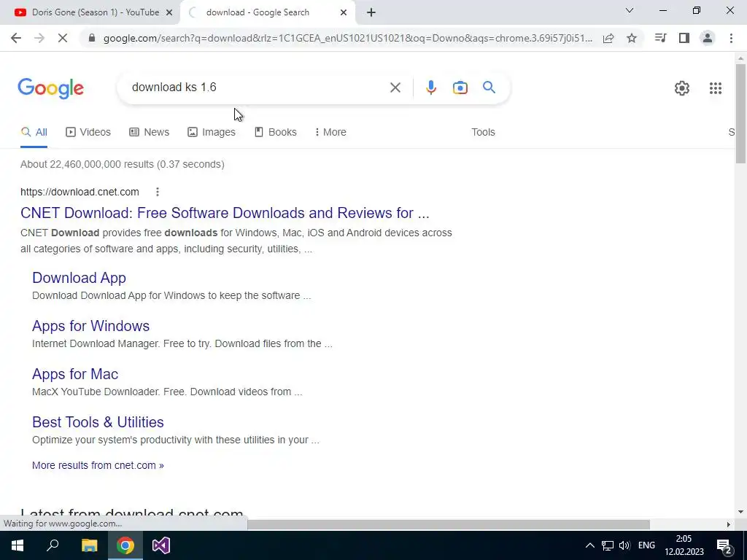Click https://download.cnet.com URL text
This screenshot has width=747, height=560.
[80, 192]
